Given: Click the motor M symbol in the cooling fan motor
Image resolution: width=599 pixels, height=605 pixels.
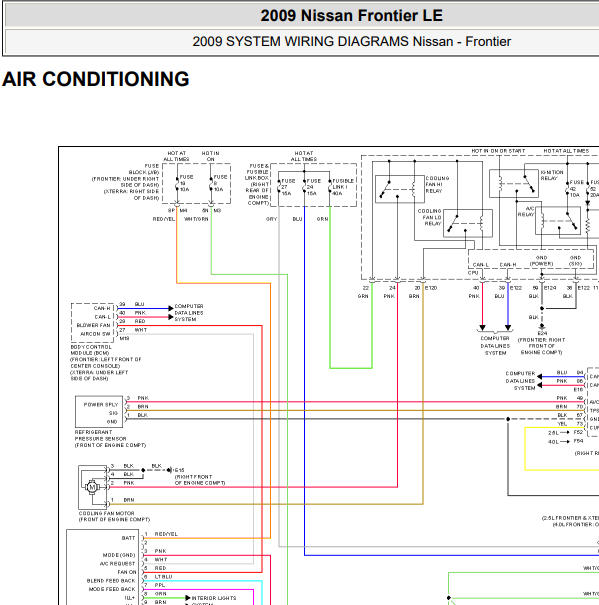Looking at the screenshot, I should [x=92, y=487].
